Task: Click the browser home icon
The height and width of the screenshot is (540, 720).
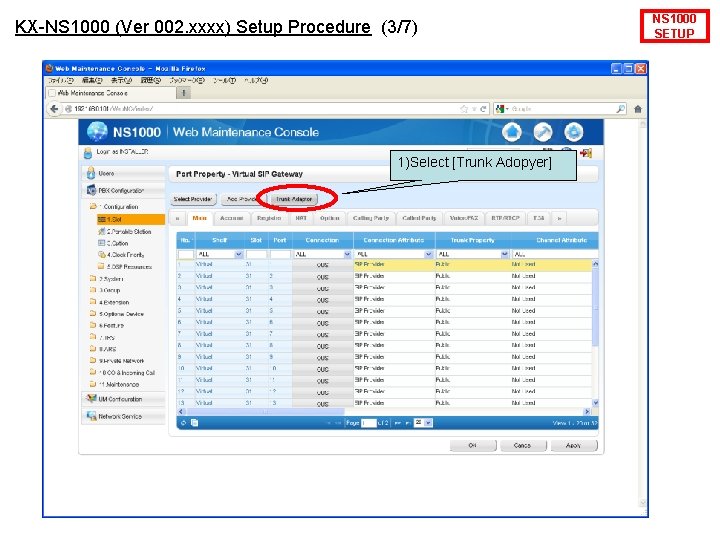Action: pyautogui.click(x=638, y=109)
